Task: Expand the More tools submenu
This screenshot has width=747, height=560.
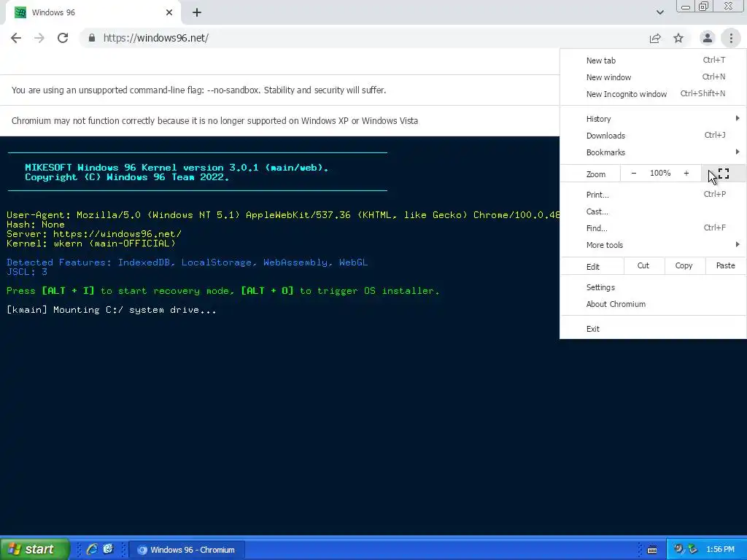Action: [x=653, y=245]
